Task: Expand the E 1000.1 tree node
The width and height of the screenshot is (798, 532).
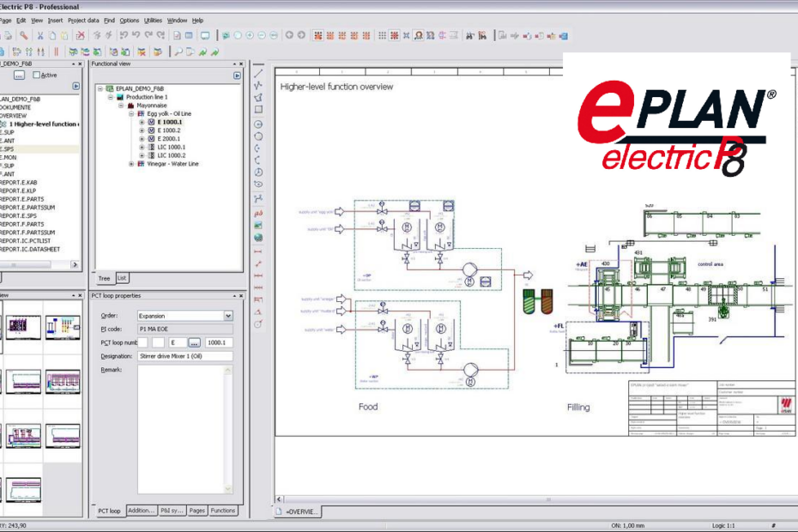Action: (142, 122)
